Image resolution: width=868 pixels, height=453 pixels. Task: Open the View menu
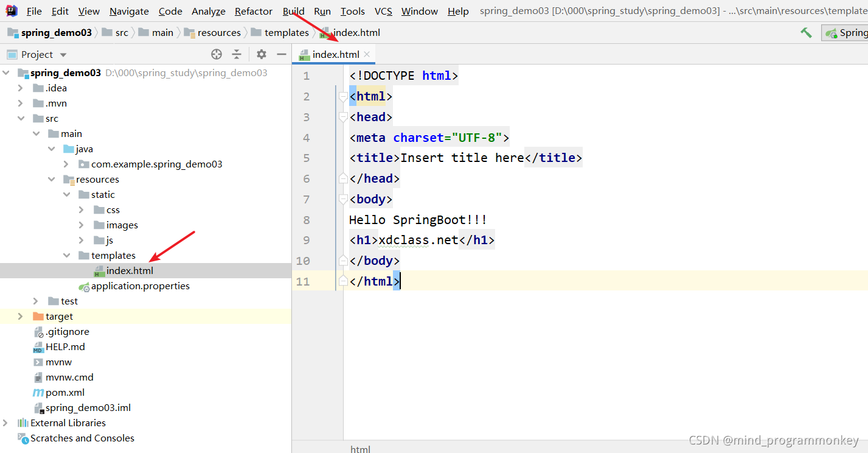tap(89, 11)
